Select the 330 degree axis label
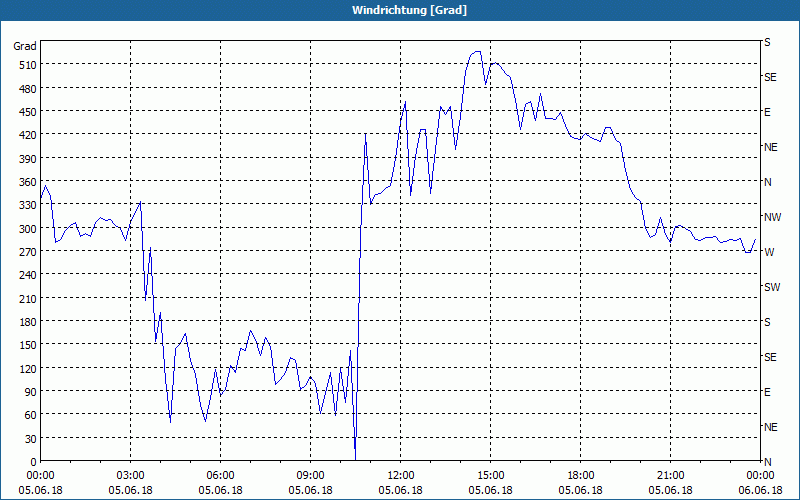The width and height of the screenshot is (800, 500). click(28, 205)
